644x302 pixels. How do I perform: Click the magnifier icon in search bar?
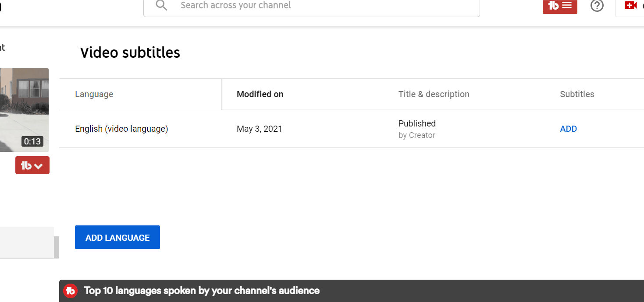coord(161,6)
